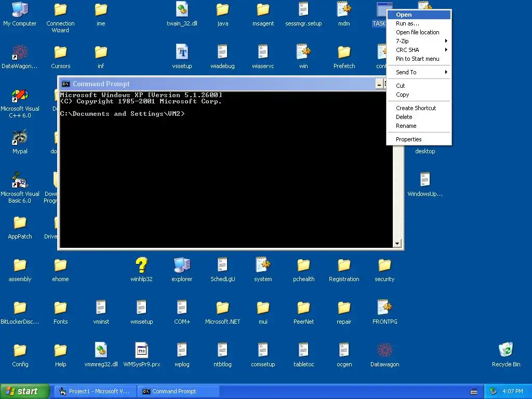Click the Command Prompt title bar system icon

[66, 84]
